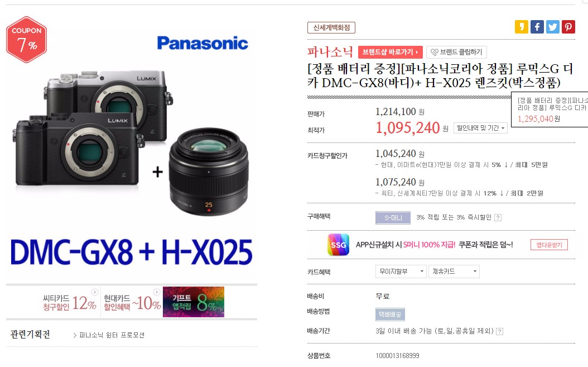Open help icon next to S-머니 benefit
The height and width of the screenshot is (367, 588).
[498, 217]
